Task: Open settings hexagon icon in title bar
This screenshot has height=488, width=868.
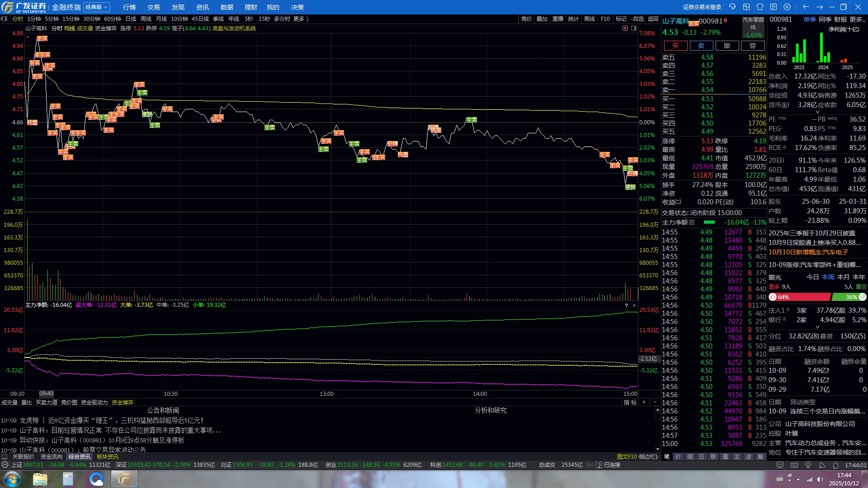Action: [787, 7]
